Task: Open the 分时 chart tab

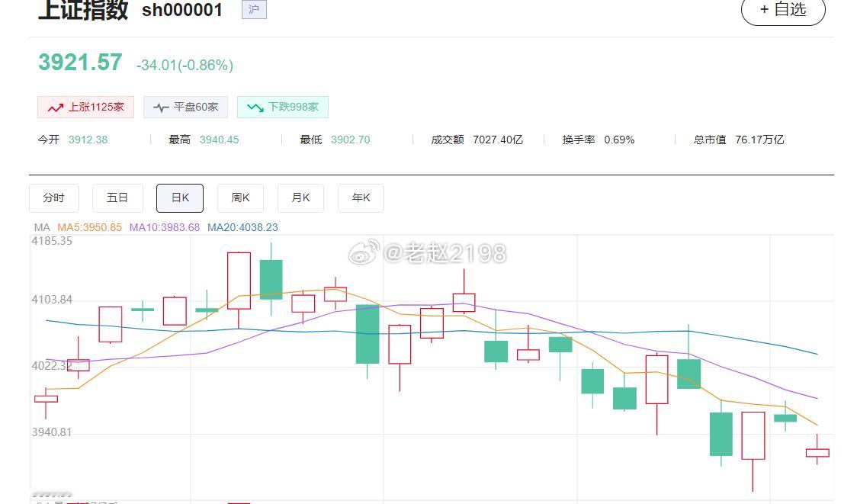Action: 53,198
